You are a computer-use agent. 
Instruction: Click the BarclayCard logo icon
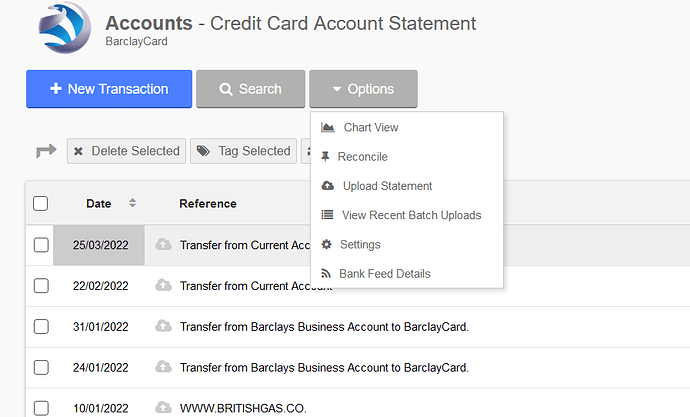65,28
